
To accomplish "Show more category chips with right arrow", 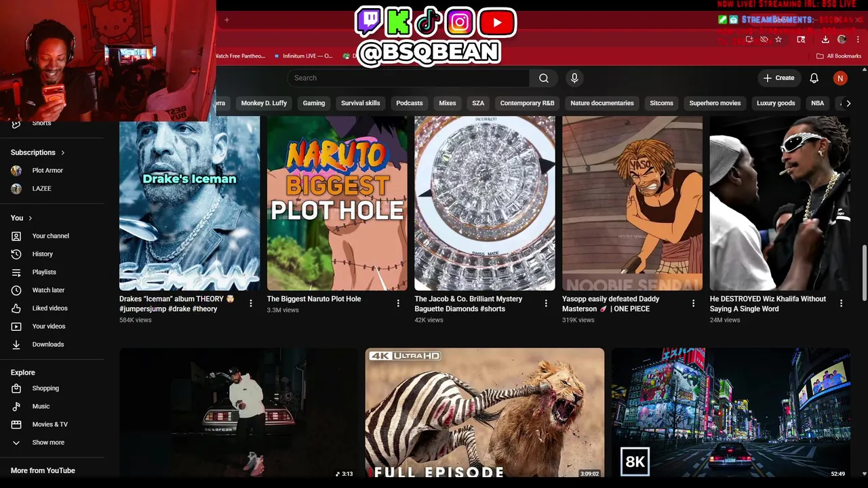I will [848, 103].
